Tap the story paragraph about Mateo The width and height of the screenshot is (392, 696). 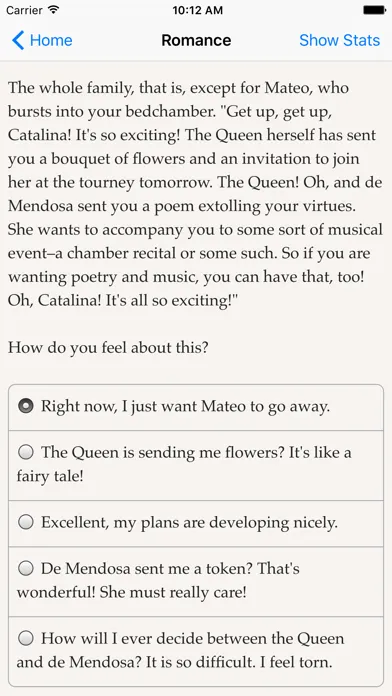195,194
